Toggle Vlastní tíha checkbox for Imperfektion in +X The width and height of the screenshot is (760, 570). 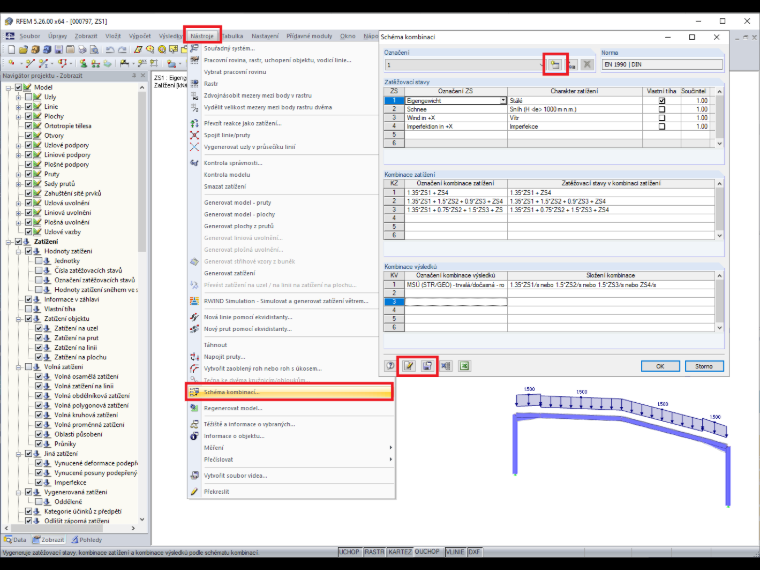click(x=662, y=127)
